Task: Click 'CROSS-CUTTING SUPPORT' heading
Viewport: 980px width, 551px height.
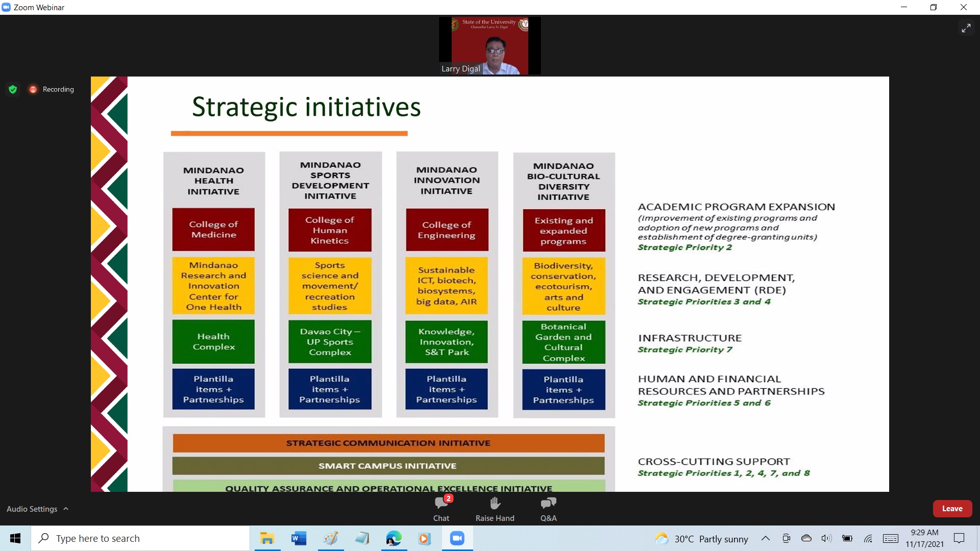Action: pos(714,461)
